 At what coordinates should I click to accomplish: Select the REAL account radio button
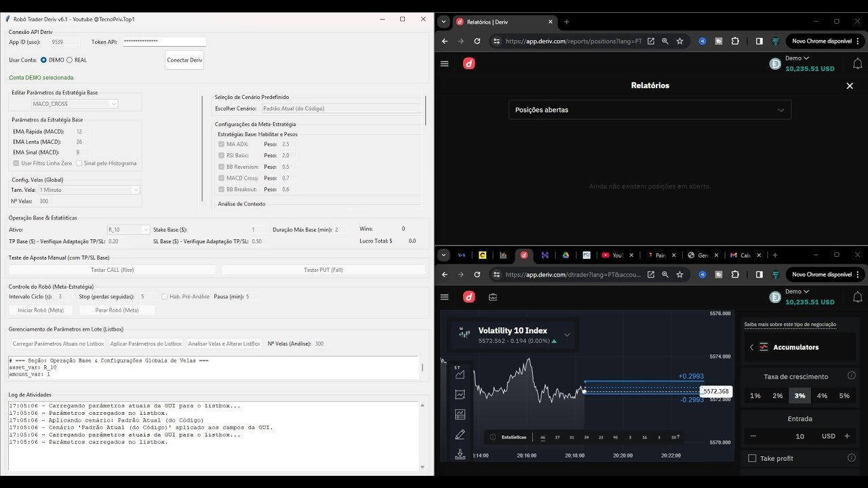pyautogui.click(x=70, y=60)
